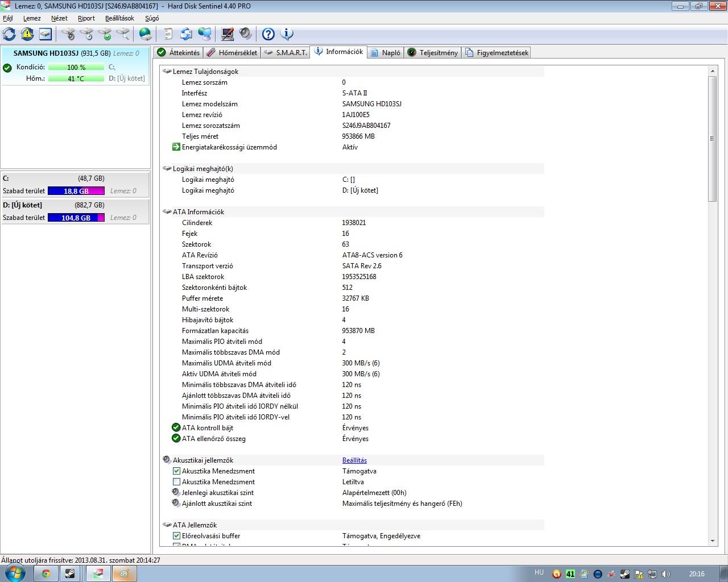Collapse the Lemez Tulajdonságok section header
The height and width of the screenshot is (582, 728).
353,72
